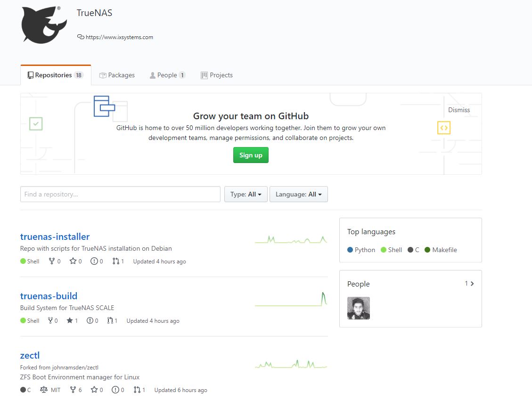Click the Shell language dot for truenas-build
Viewport: 532px width, 401px height.
23,320
